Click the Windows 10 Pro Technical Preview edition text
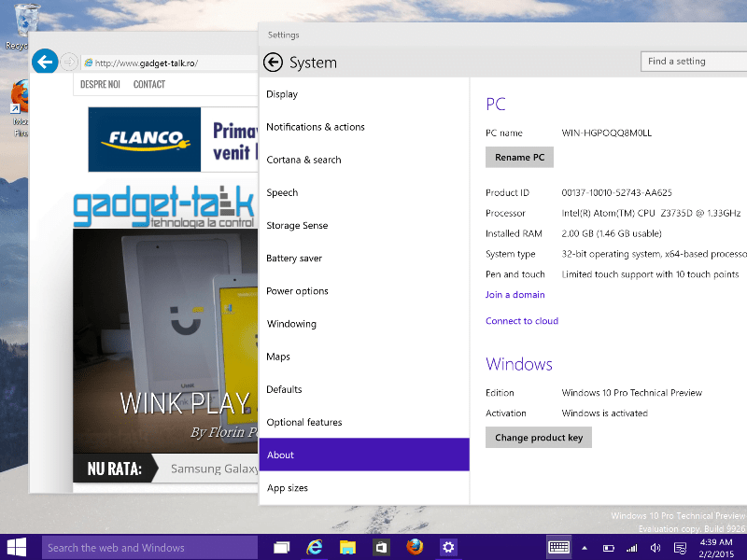 [x=632, y=393]
